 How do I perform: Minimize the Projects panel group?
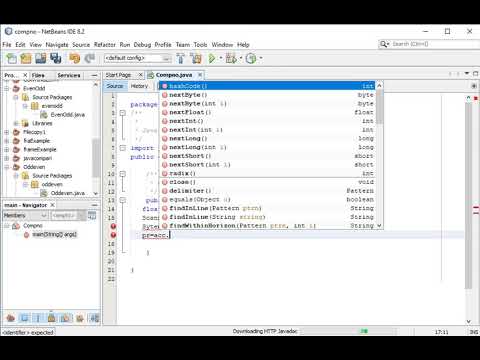[94, 75]
